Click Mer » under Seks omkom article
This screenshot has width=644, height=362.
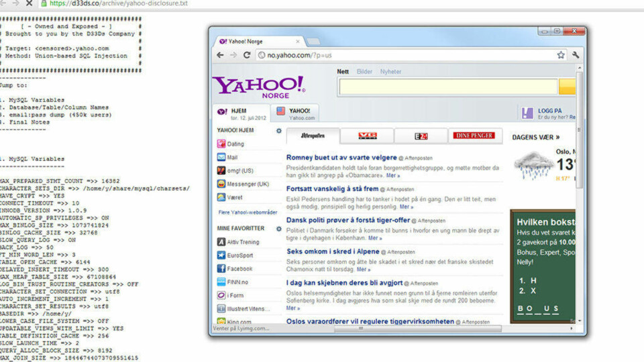[364, 269]
